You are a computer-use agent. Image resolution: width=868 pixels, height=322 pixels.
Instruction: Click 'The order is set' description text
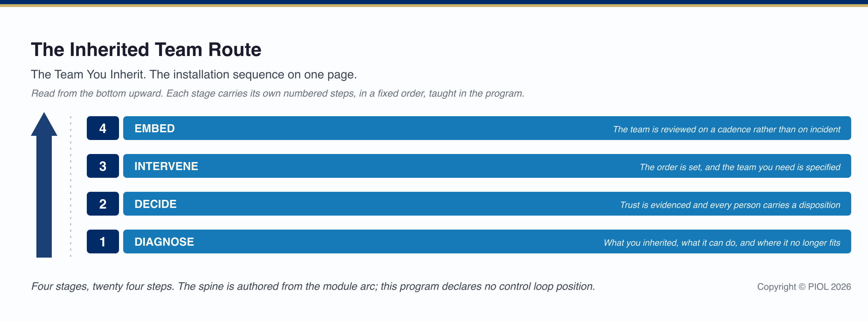pyautogui.click(x=740, y=167)
